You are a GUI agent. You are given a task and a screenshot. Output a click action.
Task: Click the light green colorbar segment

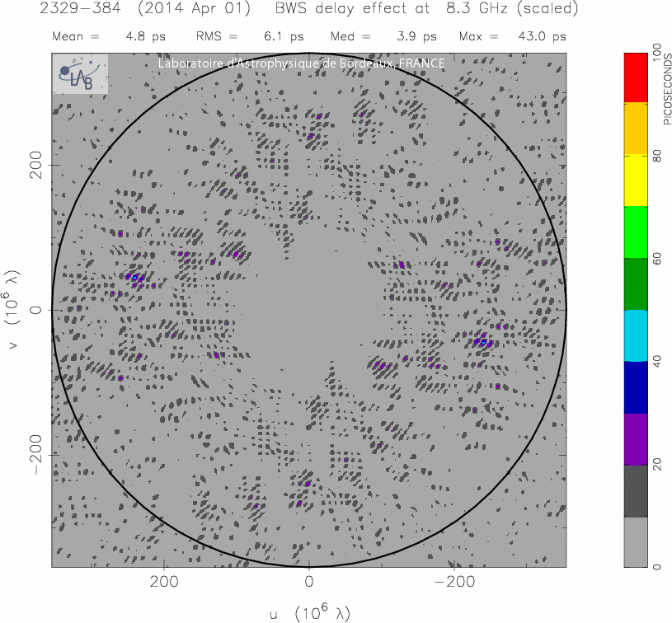pos(636,232)
